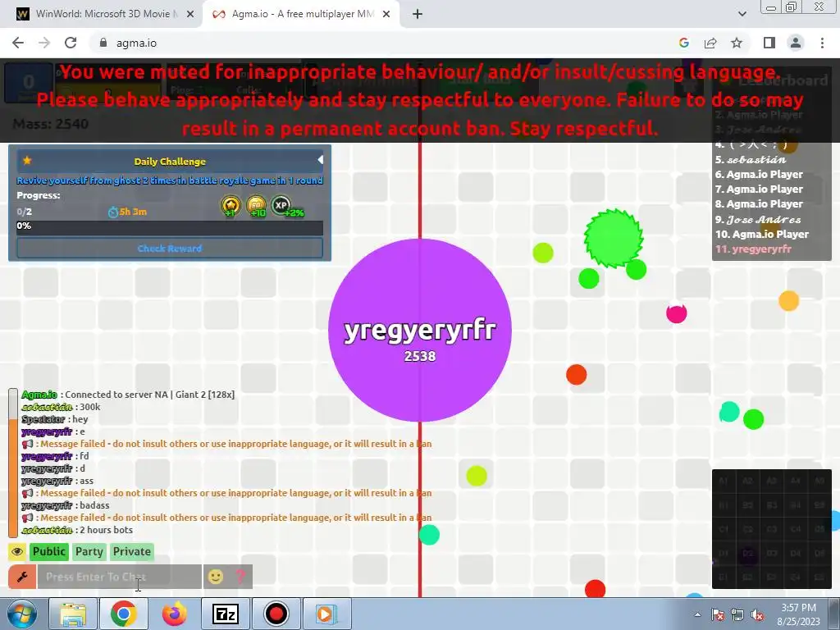The height and width of the screenshot is (630, 840).
Task: Click the 'Mass: 2540' readout
Action: click(x=50, y=124)
